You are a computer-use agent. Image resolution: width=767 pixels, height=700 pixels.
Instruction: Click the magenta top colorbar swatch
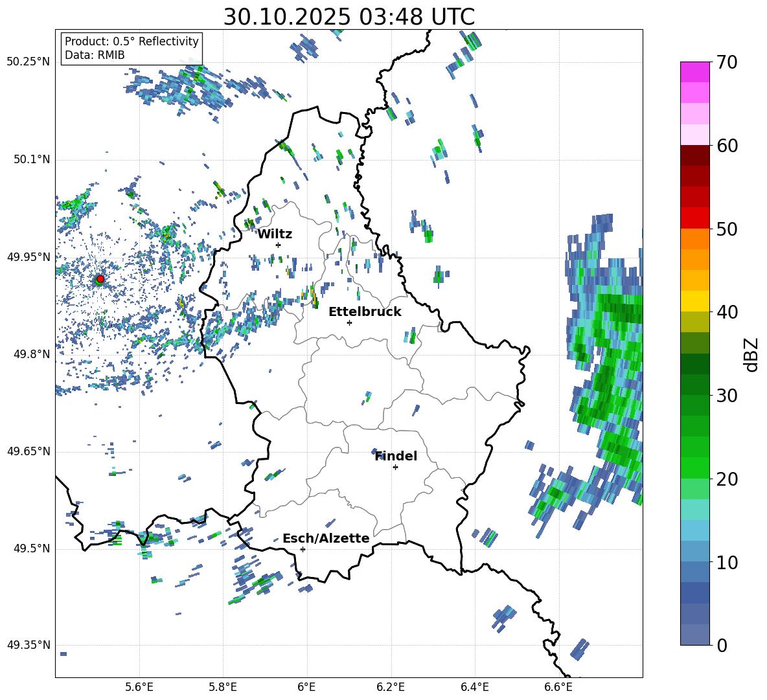[x=694, y=72]
